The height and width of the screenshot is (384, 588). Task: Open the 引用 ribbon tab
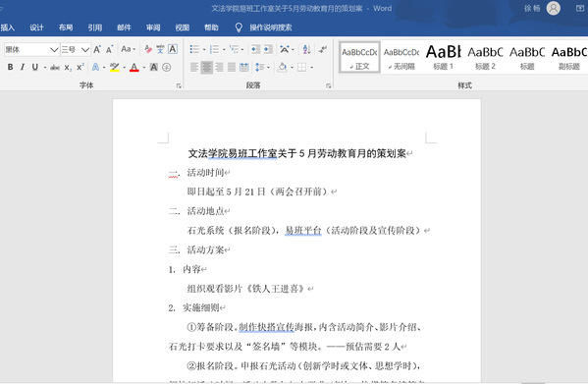pyautogui.click(x=95, y=27)
